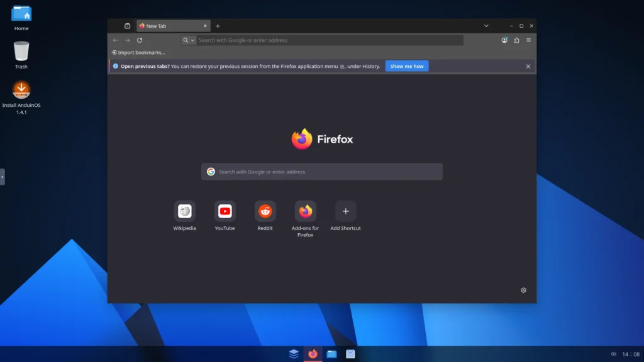Select the New Tab tab
Viewport: 644px width, 362px height.
coord(173,26)
